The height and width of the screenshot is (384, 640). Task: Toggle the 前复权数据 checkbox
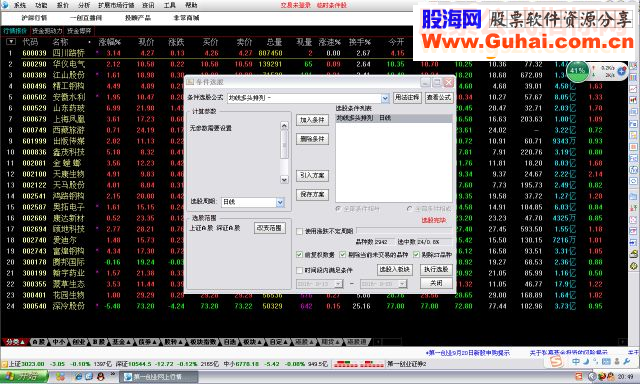point(300,255)
